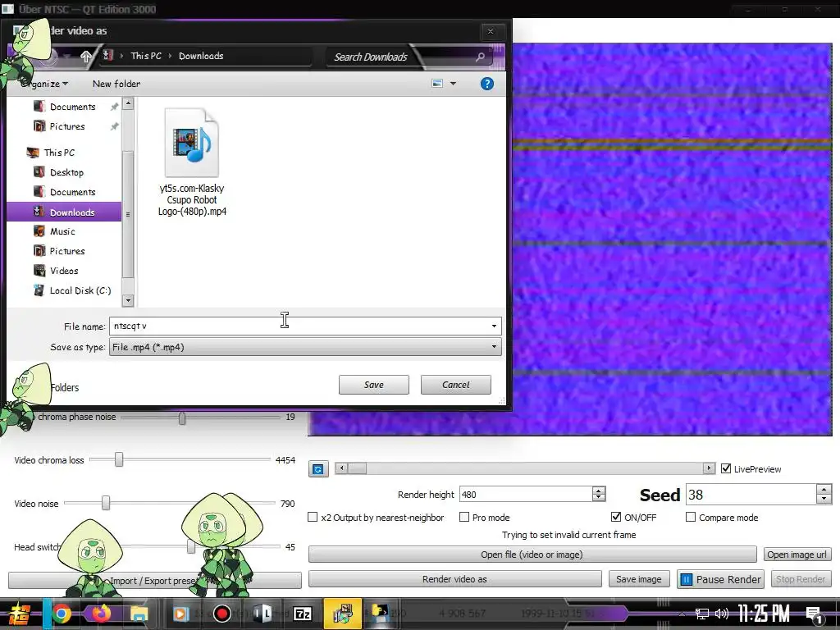This screenshot has height=630, width=840.
Task: Open the 7z archiver taskbar icon
Action: (303, 614)
